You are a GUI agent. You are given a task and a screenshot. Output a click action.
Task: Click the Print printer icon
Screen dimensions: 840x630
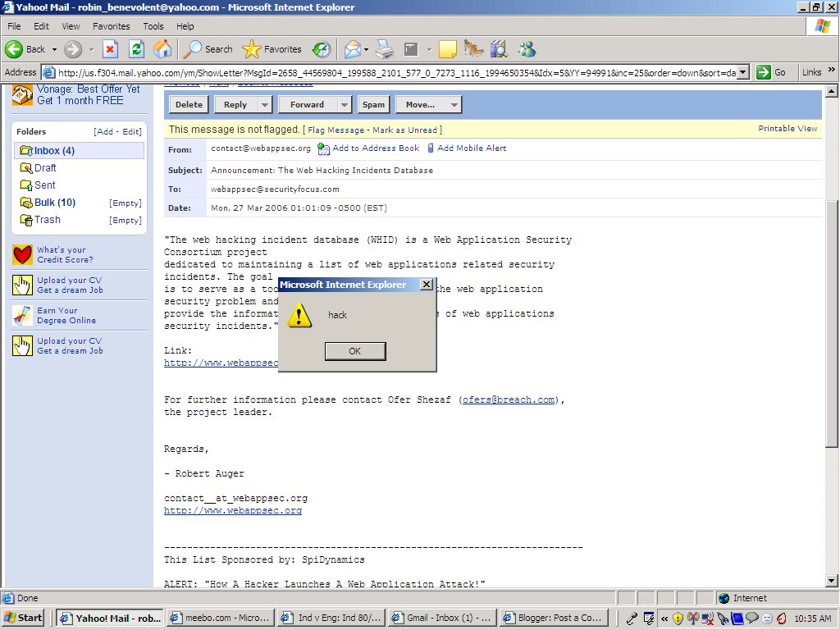[385, 49]
